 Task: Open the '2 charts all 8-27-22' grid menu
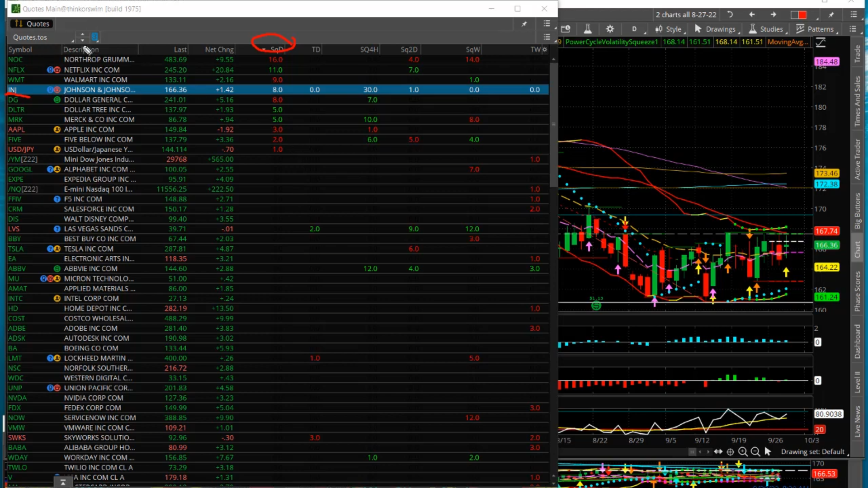(x=686, y=14)
